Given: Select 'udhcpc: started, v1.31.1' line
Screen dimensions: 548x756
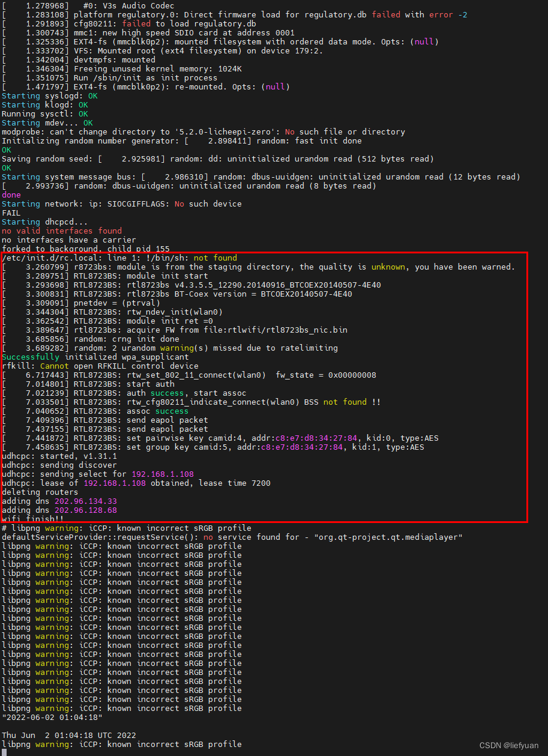Looking at the screenshot, I should [59, 456].
